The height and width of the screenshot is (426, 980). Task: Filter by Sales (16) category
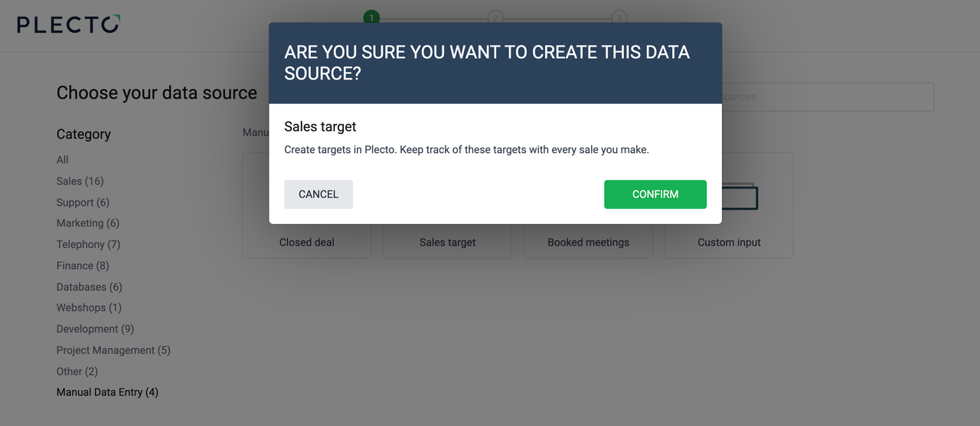tap(80, 181)
